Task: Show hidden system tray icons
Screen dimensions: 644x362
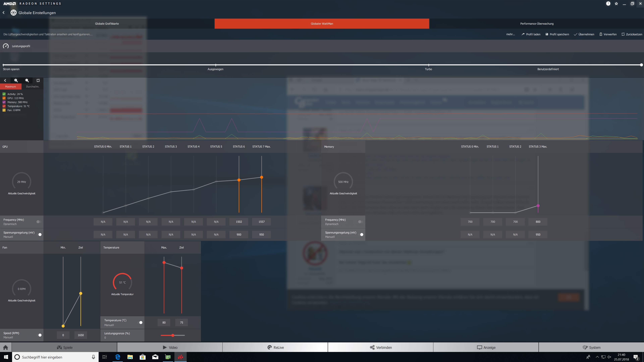Action: click(x=597, y=357)
